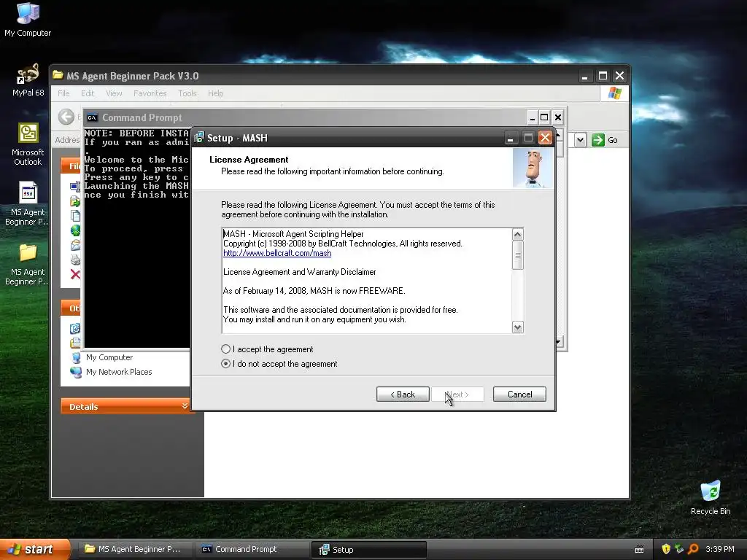The image size is (747, 560).
Task: Click the Setup title bar installer icon
Action: tap(199, 138)
